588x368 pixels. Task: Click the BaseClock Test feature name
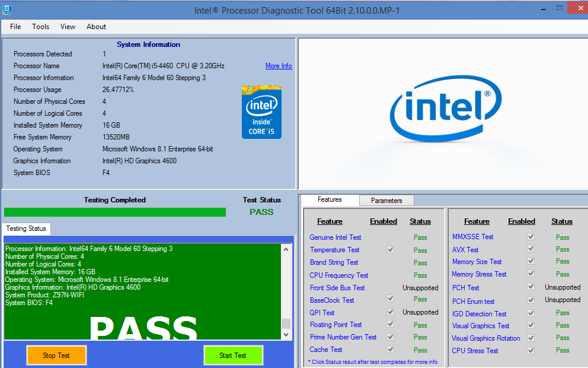click(x=332, y=300)
